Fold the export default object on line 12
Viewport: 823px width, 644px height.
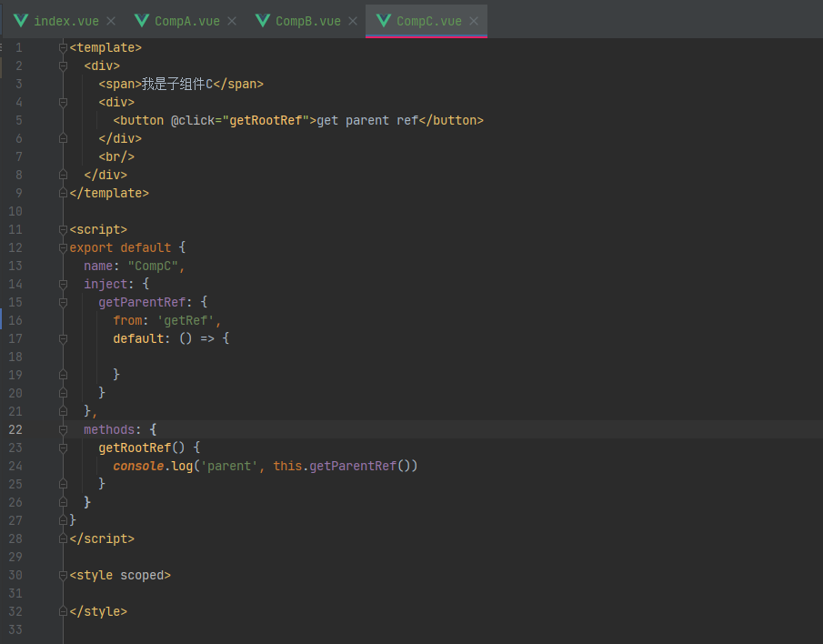(x=63, y=247)
